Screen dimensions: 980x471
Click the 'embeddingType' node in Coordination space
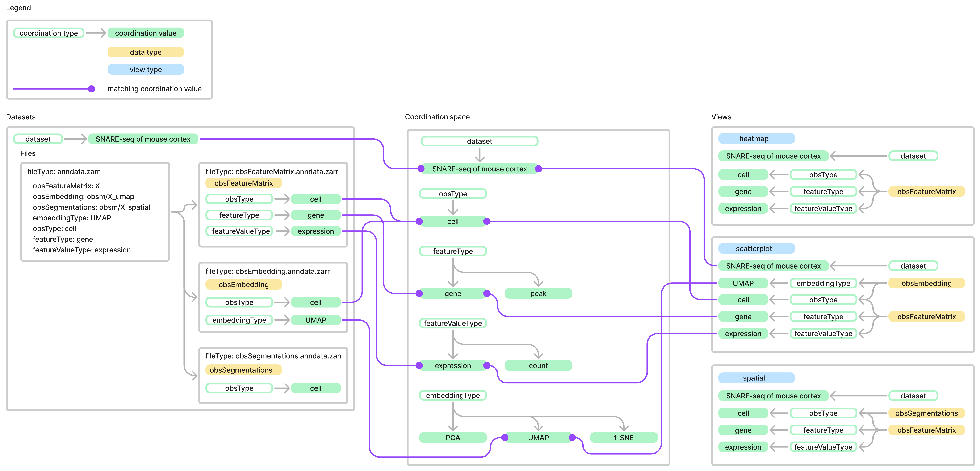[453, 395]
